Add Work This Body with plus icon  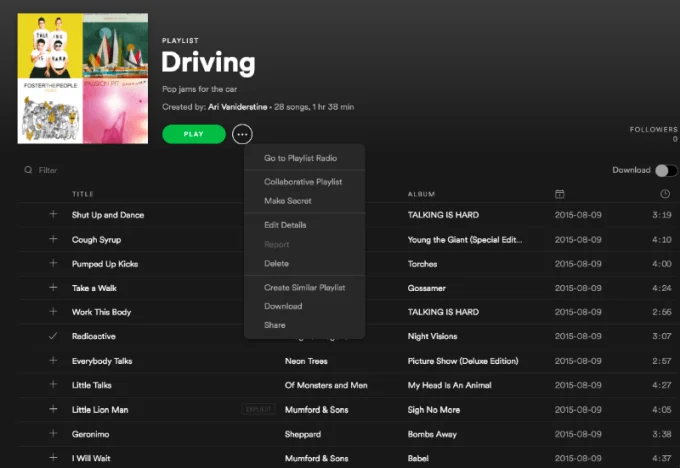click(x=53, y=311)
